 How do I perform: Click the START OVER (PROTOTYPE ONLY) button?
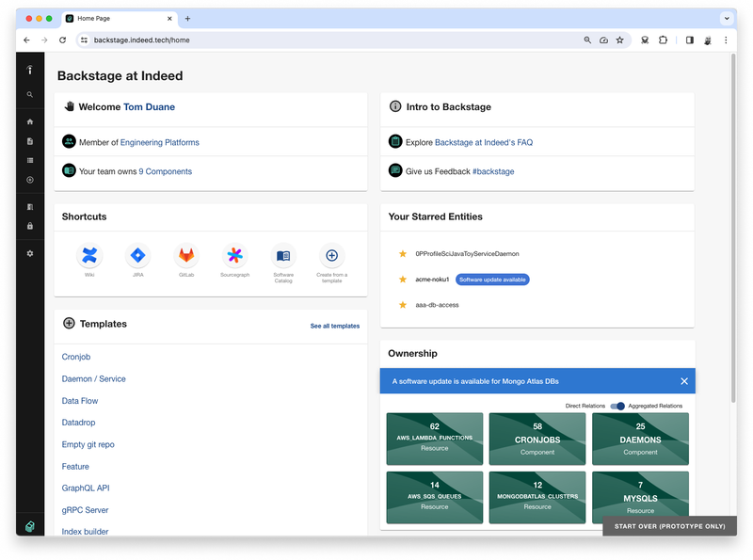669,526
